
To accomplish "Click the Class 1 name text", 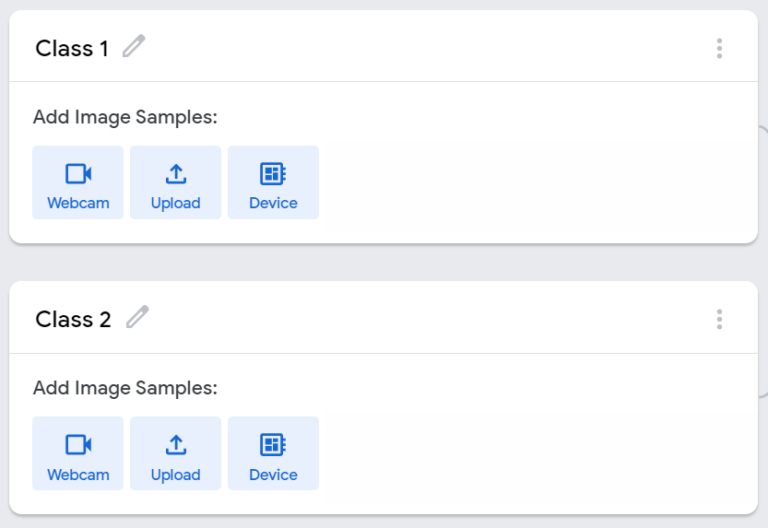I will coord(72,48).
